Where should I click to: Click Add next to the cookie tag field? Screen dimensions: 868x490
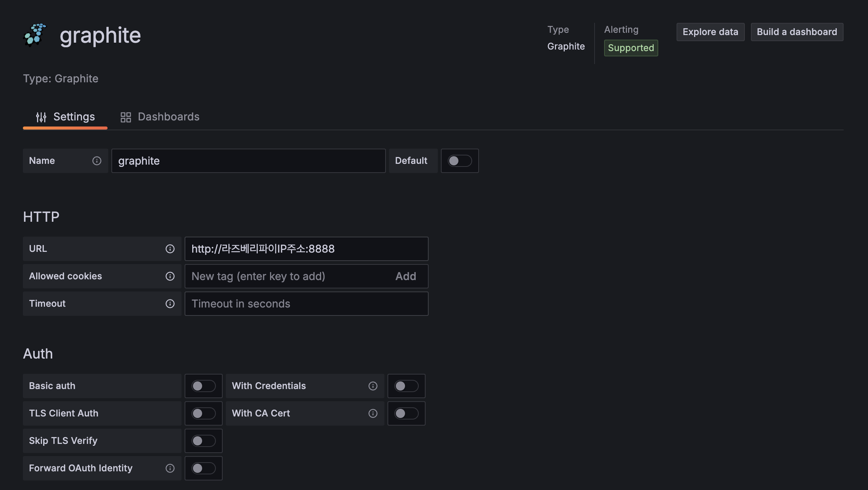click(405, 276)
